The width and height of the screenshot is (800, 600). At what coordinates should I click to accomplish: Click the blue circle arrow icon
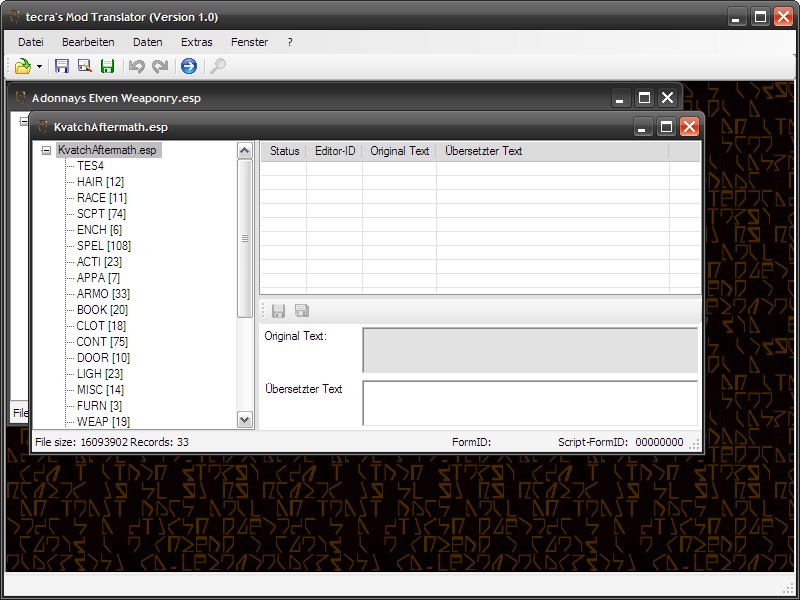coord(189,66)
